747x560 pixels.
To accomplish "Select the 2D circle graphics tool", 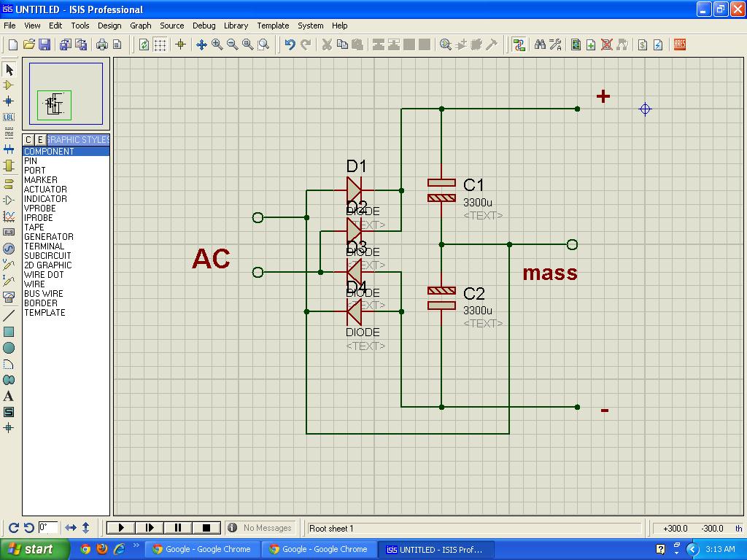I will [x=9, y=349].
